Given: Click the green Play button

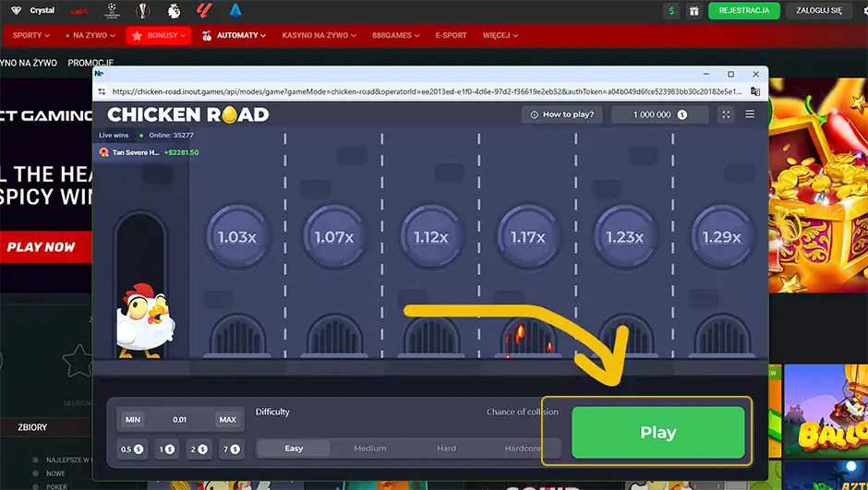Looking at the screenshot, I should coord(657,433).
